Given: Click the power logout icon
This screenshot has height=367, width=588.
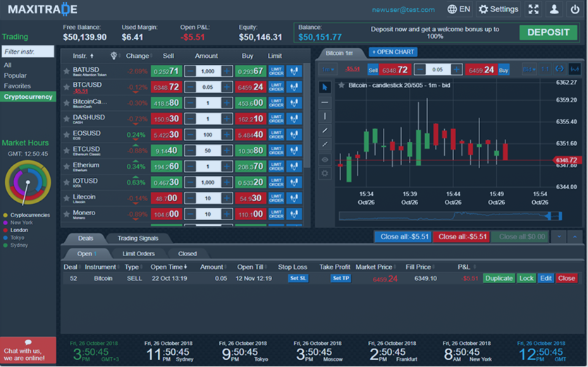Looking at the screenshot, I should click(x=575, y=9).
